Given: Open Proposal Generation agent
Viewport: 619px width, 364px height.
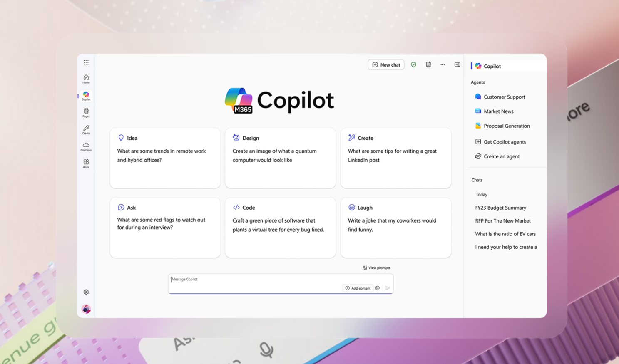Looking at the screenshot, I should [502, 126].
